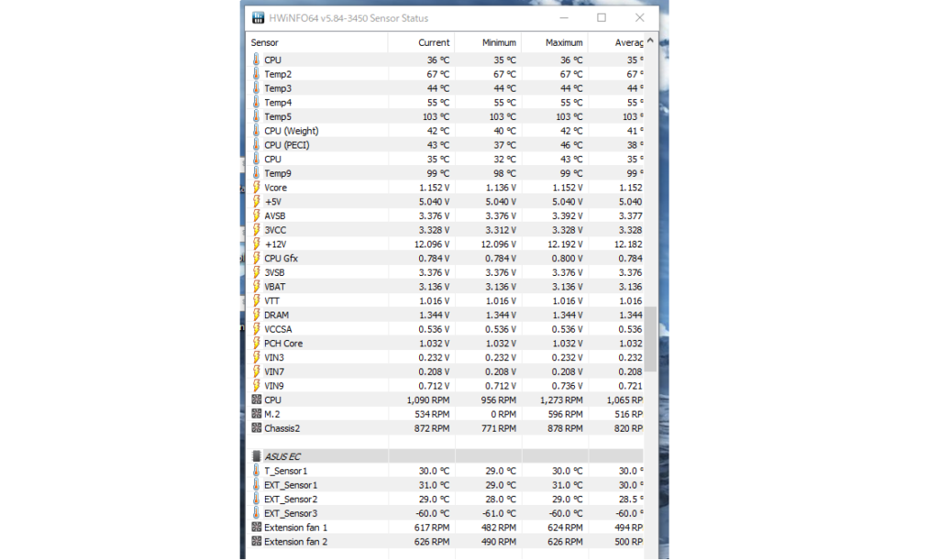The width and height of the screenshot is (939, 560).
Task: Click the fan icon for M.2
Action: 257,413
